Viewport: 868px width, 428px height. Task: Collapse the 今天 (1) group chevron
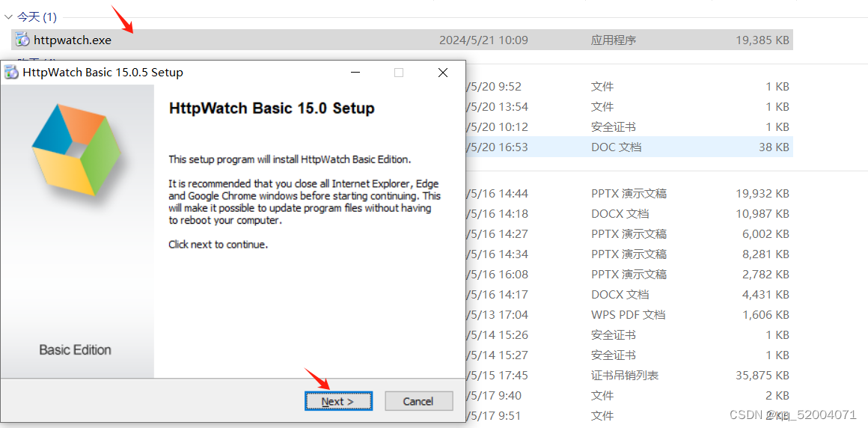(8, 17)
